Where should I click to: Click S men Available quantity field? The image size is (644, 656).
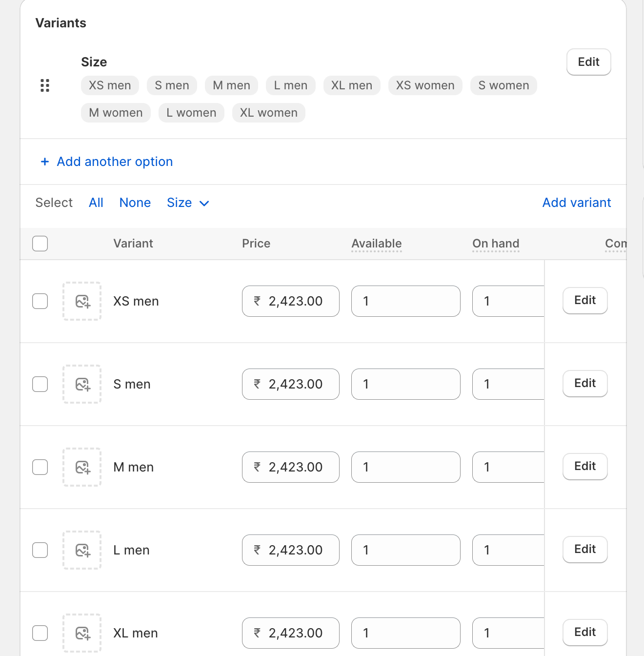click(x=406, y=384)
